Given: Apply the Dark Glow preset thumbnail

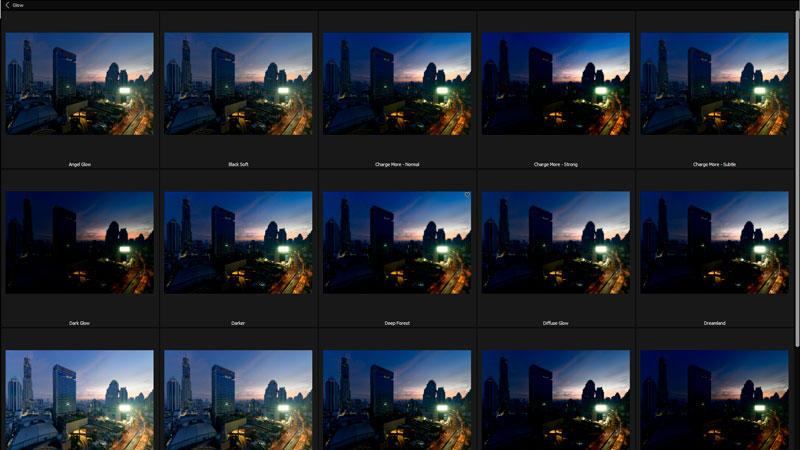Looking at the screenshot, I should pyautogui.click(x=80, y=243).
